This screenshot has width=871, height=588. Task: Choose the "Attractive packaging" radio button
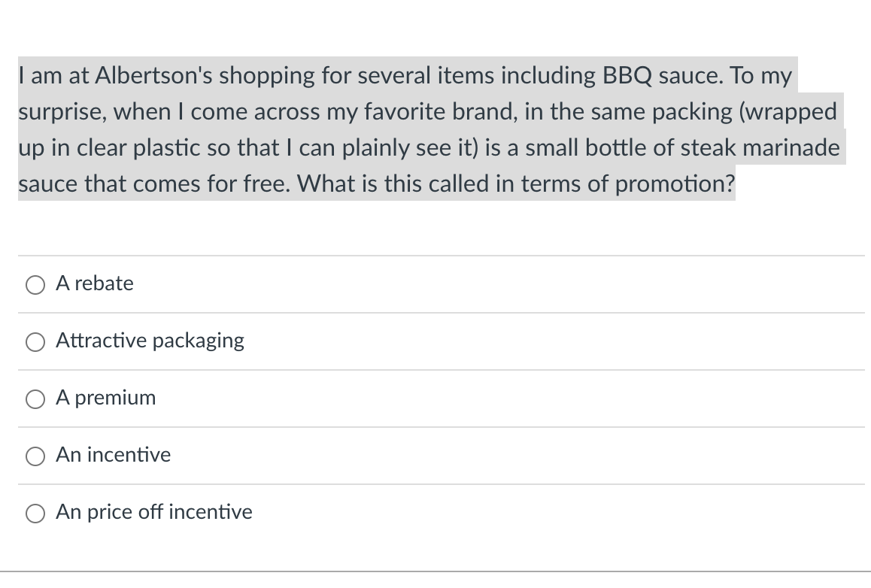[35, 341]
